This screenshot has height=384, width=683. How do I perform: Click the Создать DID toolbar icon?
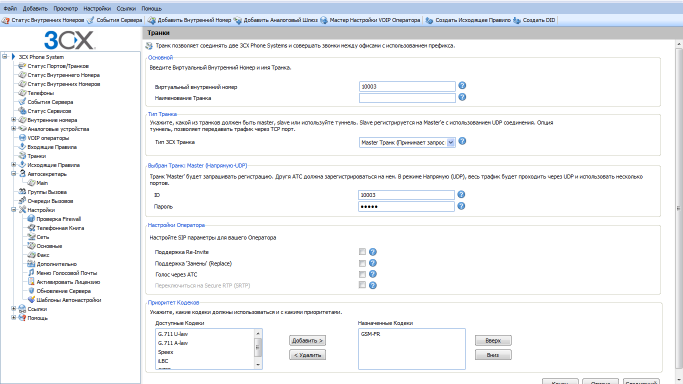tap(517, 20)
